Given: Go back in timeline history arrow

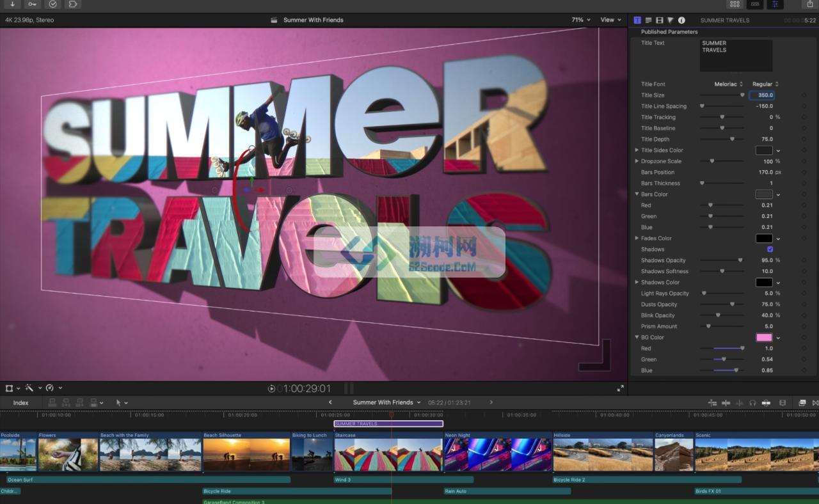Looking at the screenshot, I should (330, 402).
